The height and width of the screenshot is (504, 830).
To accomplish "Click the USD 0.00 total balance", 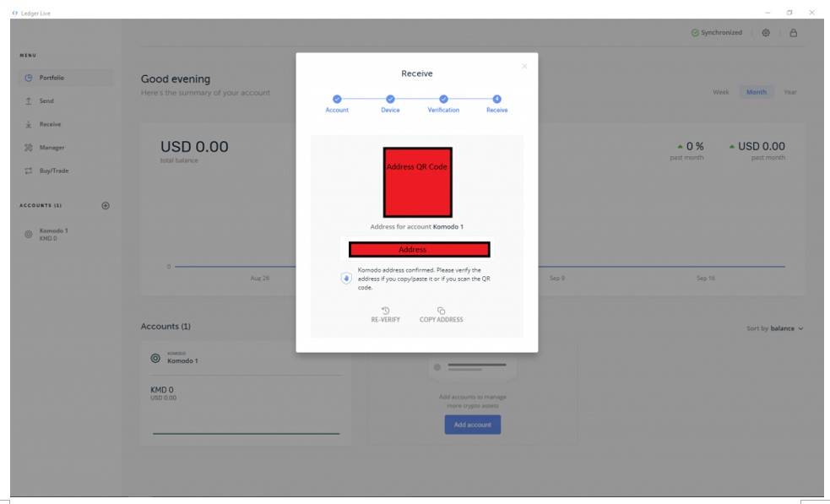I will (x=194, y=147).
